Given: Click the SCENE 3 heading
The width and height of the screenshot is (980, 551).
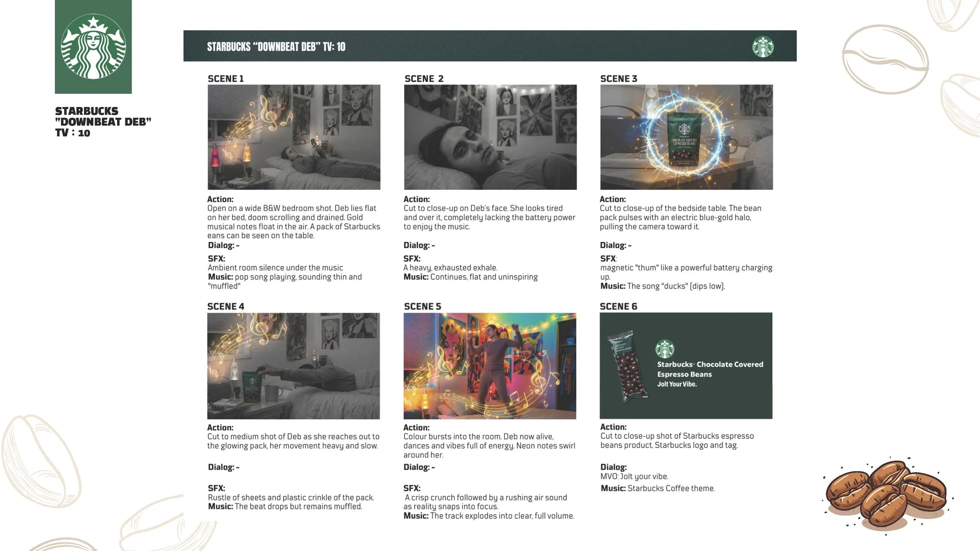Looking at the screenshot, I should click(x=619, y=79).
